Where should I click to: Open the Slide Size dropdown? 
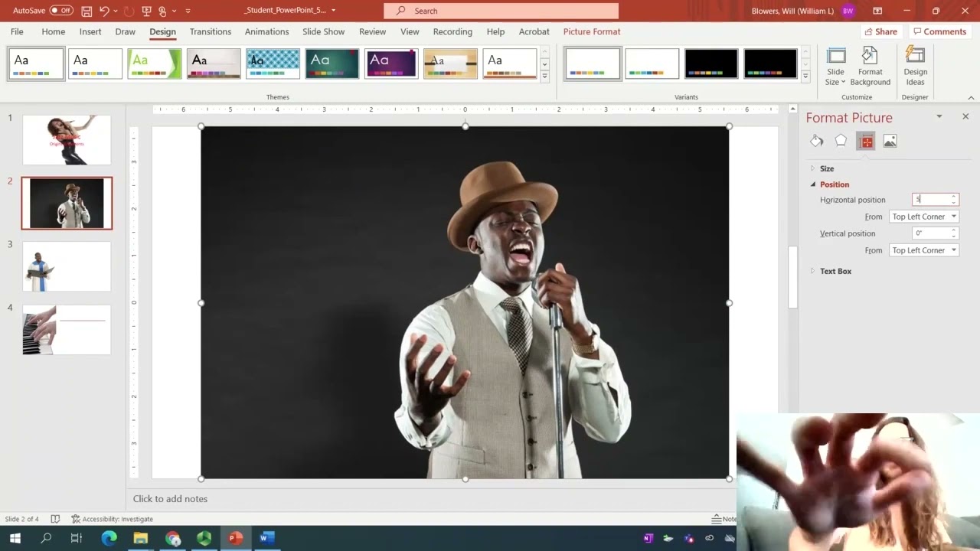coord(835,67)
